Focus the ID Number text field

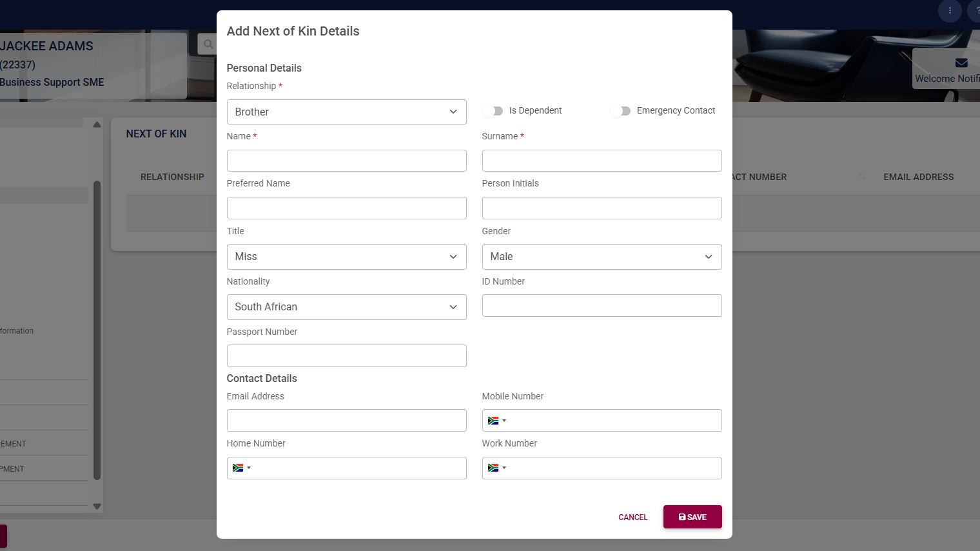click(x=602, y=306)
